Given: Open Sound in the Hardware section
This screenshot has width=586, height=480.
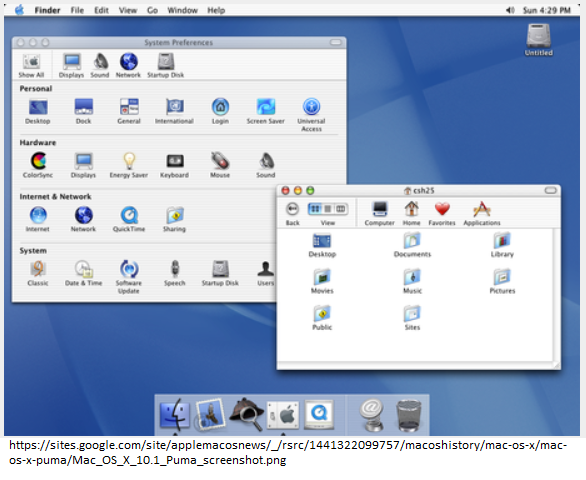Looking at the screenshot, I should [x=266, y=165].
